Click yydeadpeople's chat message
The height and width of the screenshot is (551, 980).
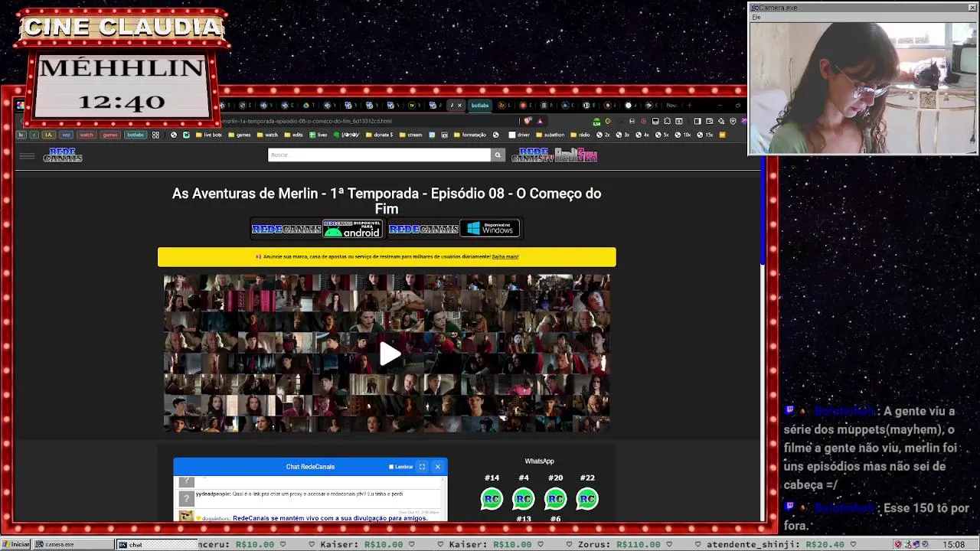point(299,494)
